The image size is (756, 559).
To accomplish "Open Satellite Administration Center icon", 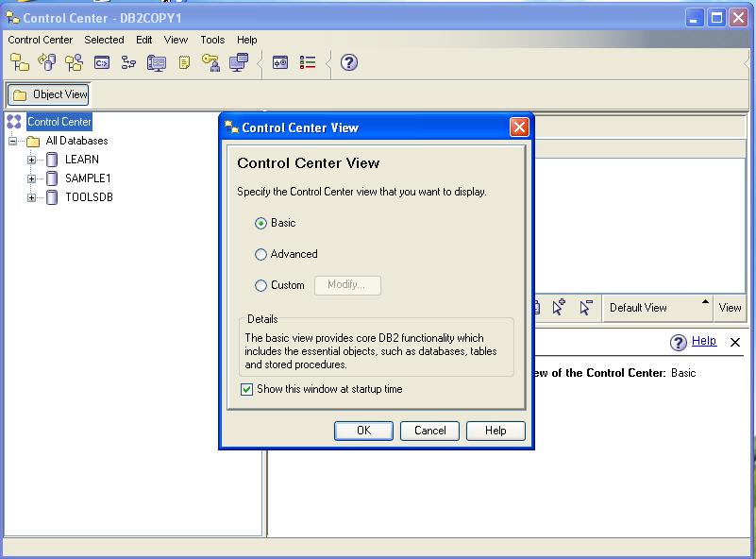I will tap(74, 62).
